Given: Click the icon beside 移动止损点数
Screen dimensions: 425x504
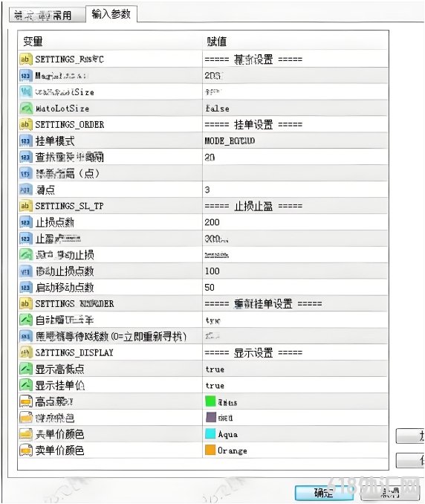Looking at the screenshot, I should (26, 271).
